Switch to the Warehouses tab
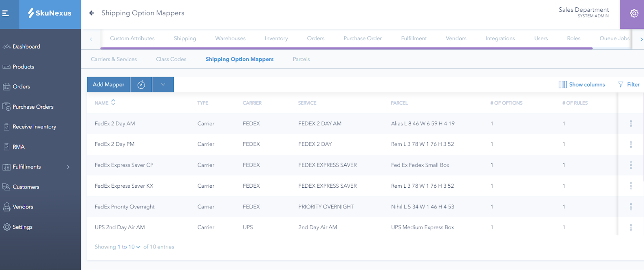The image size is (644, 270). (230, 39)
